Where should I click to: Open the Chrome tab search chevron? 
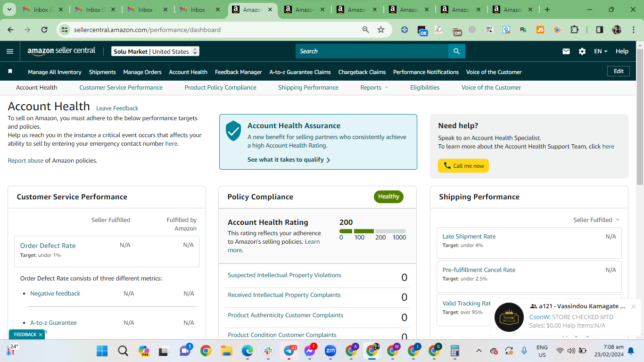coord(10,9)
